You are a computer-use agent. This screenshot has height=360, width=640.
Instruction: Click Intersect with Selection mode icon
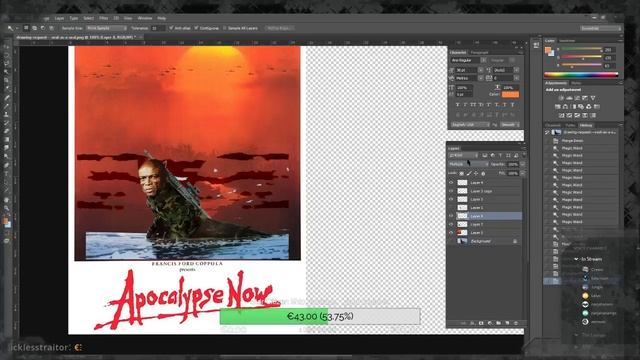click(x=51, y=28)
